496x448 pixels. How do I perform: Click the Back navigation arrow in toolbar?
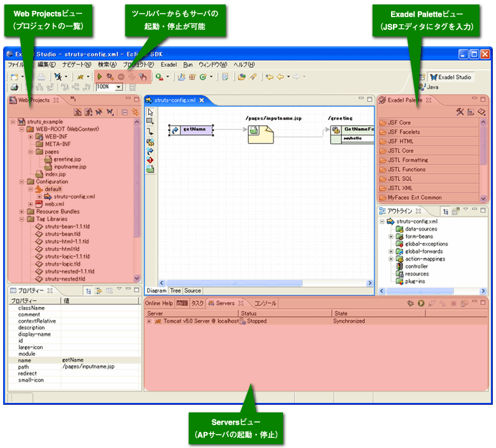click(280, 77)
